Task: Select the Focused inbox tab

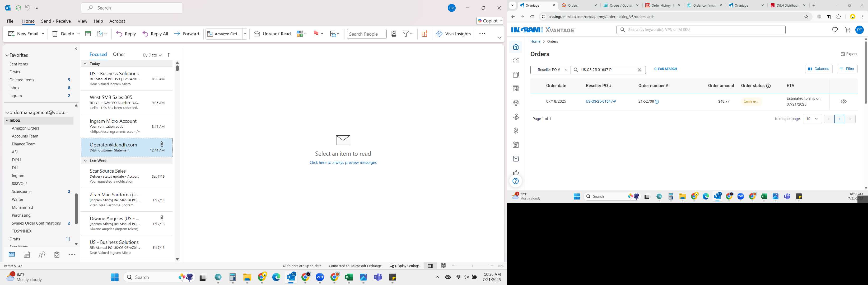Action: click(x=98, y=54)
